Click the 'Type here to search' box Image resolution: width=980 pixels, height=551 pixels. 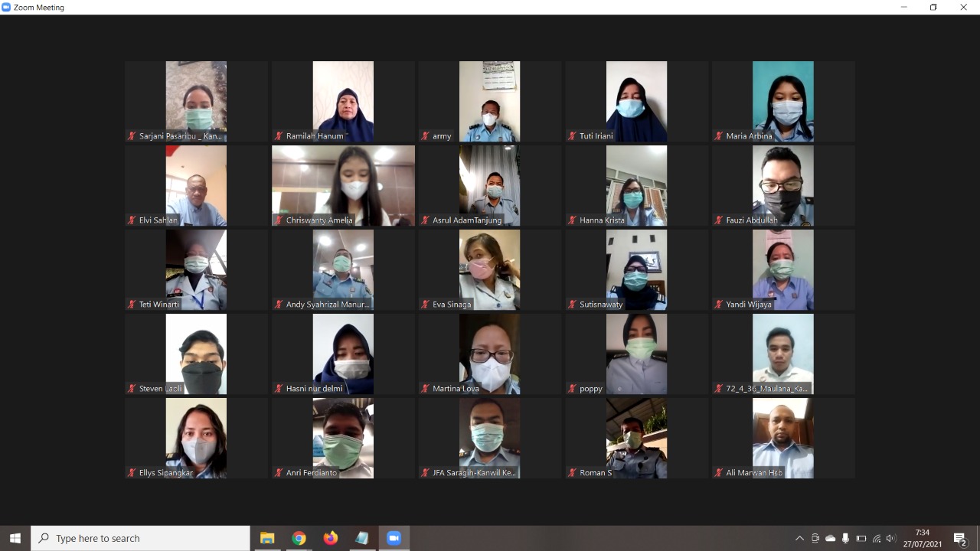tap(142, 538)
